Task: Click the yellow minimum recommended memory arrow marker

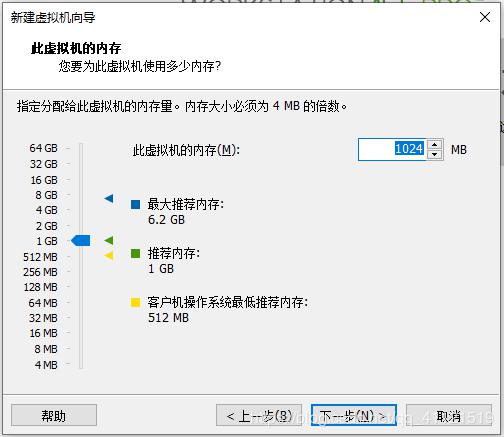Action: tap(109, 256)
